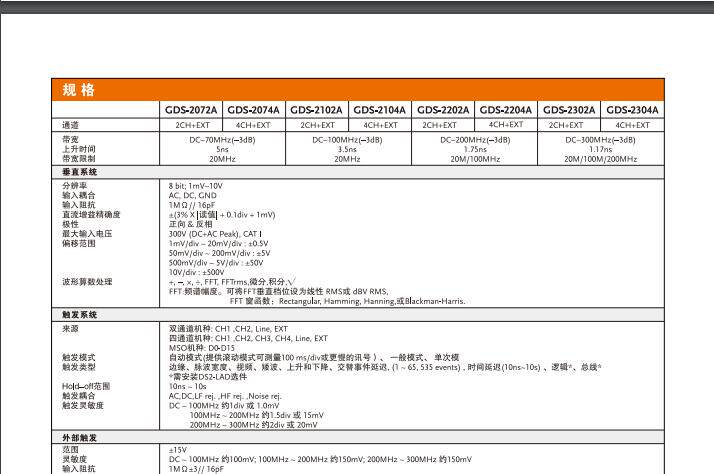The image size is (714, 474).
Task: Click the 3.5ns rise time value
Action: coord(347,149)
